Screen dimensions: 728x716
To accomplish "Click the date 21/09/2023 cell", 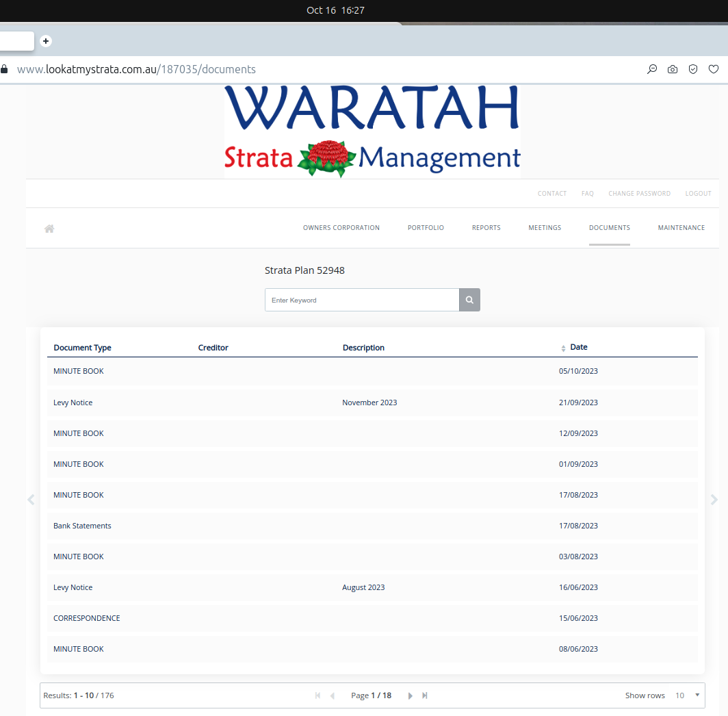I will click(578, 402).
